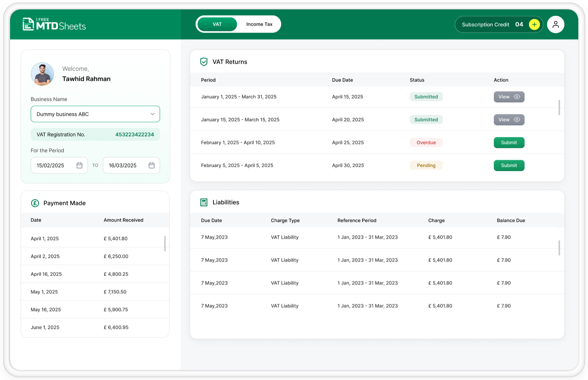Submit the Pending VAT return
This screenshot has height=380, width=588.
[509, 165]
